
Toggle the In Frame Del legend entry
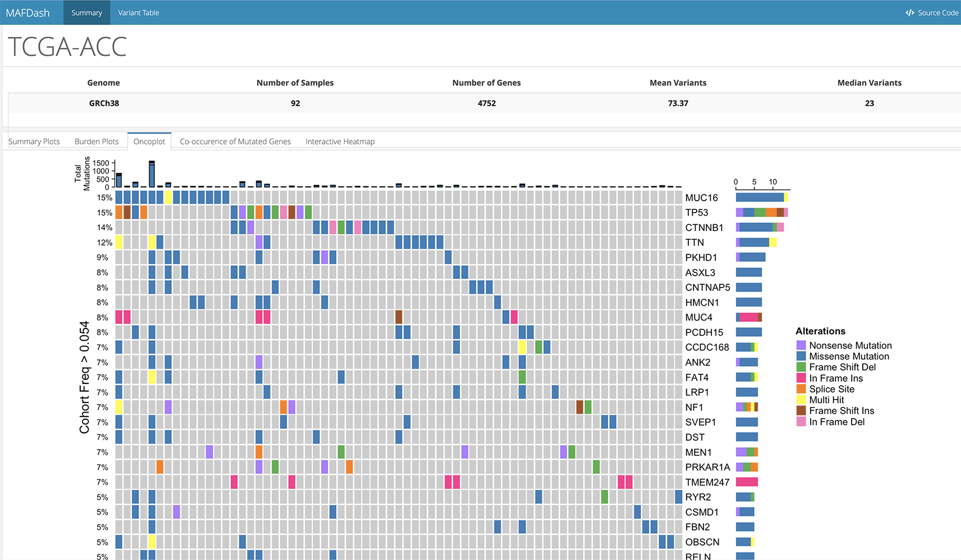pyautogui.click(x=836, y=422)
